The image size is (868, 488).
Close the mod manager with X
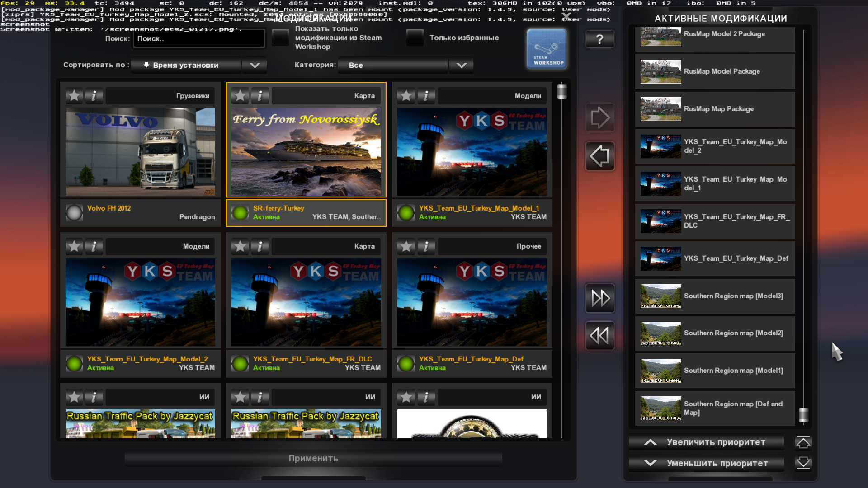tap(566, 16)
